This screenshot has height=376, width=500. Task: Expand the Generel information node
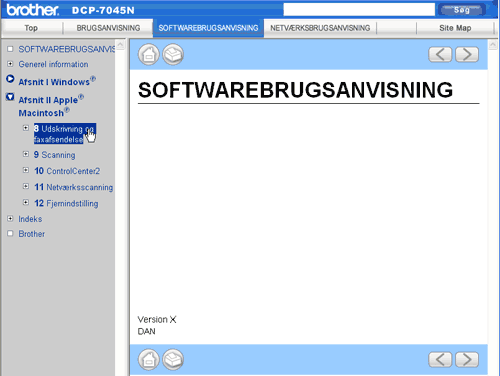pos(10,63)
